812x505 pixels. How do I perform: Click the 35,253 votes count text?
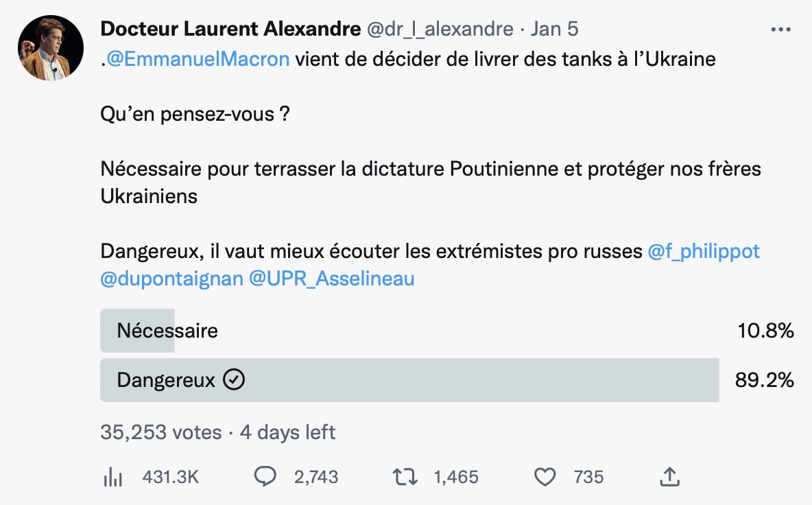(x=161, y=432)
